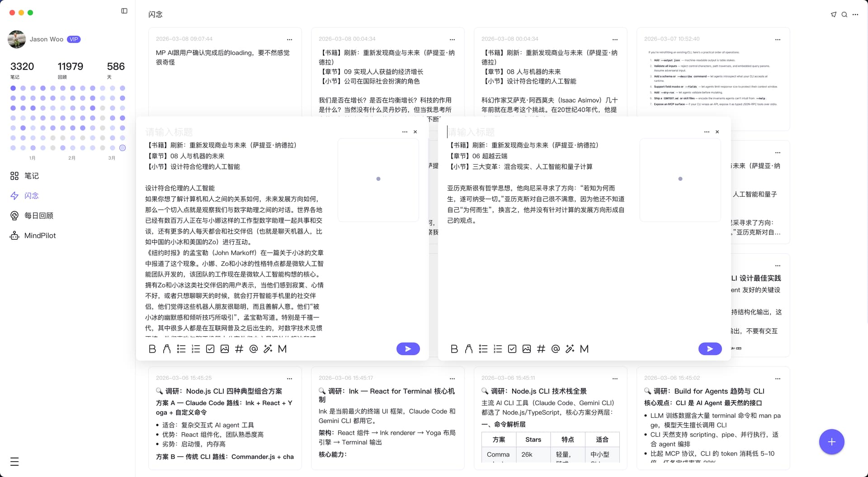The height and width of the screenshot is (477, 868).
Task: Insert checkbox item in left editor
Action: coord(210,349)
